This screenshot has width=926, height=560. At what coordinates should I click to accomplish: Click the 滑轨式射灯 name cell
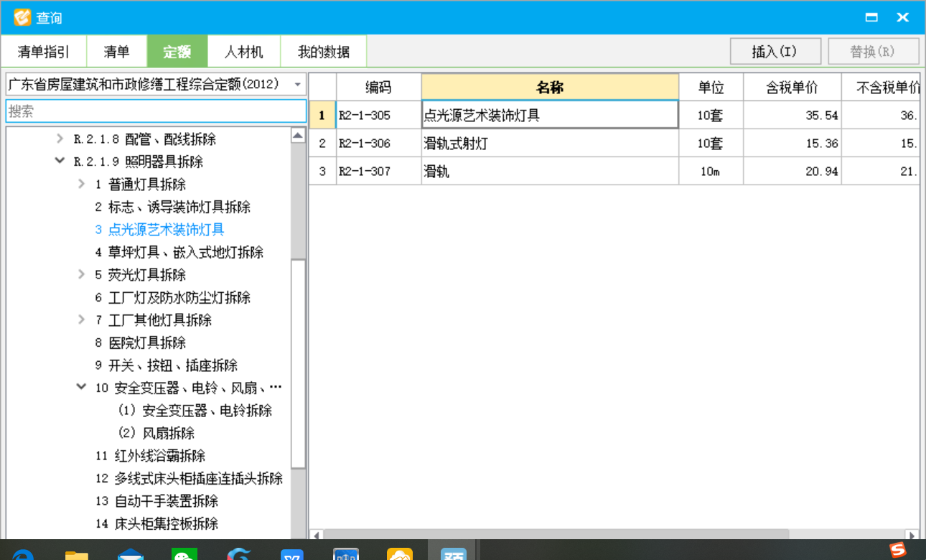[550, 143]
